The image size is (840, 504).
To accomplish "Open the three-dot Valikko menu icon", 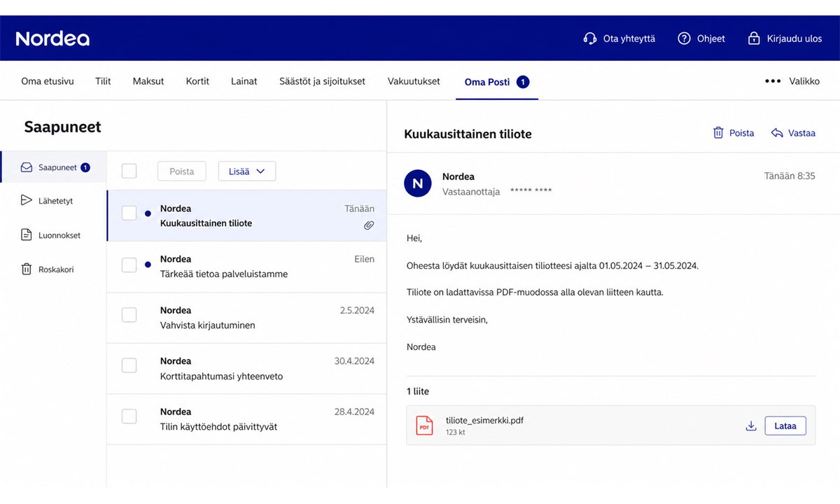I will coord(773,81).
